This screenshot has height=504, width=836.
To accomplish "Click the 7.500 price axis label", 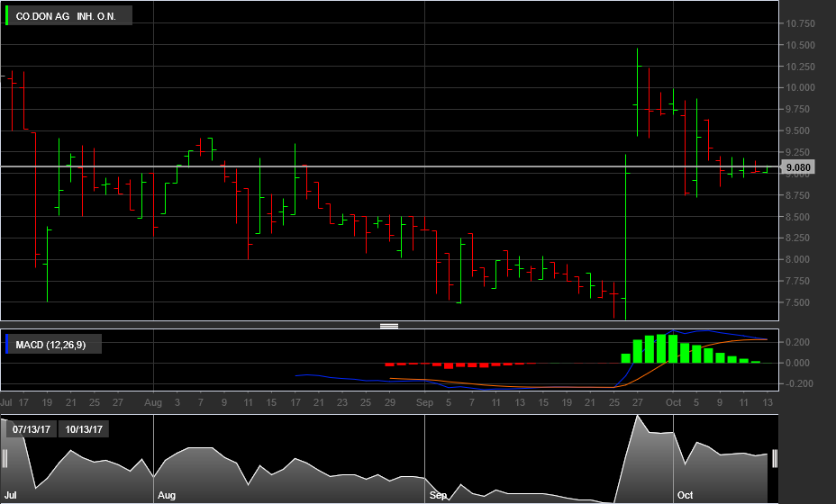I will (798, 302).
